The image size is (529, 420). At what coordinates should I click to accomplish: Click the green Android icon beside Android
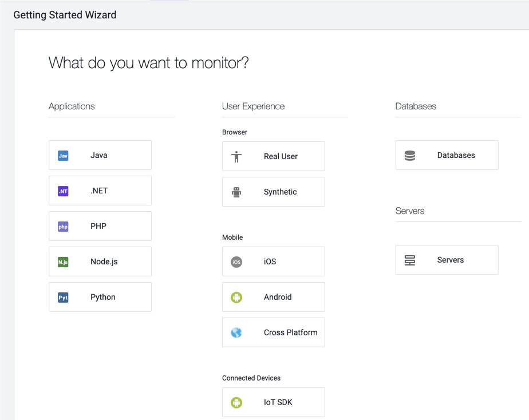tap(236, 298)
